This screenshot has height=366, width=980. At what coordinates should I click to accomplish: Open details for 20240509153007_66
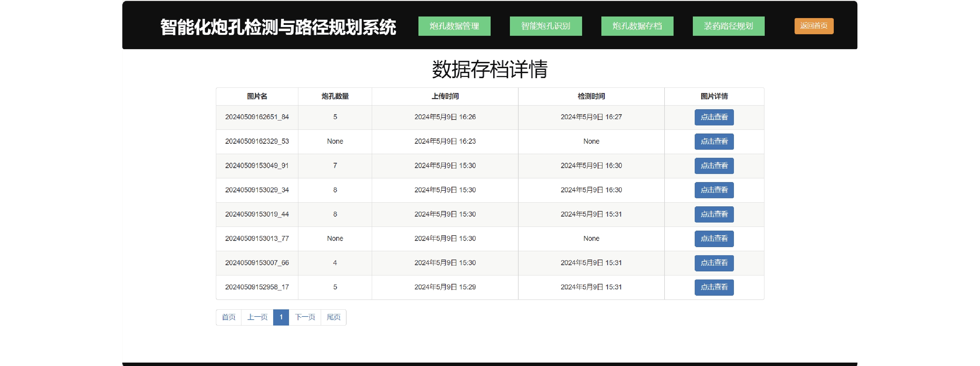[x=714, y=263]
